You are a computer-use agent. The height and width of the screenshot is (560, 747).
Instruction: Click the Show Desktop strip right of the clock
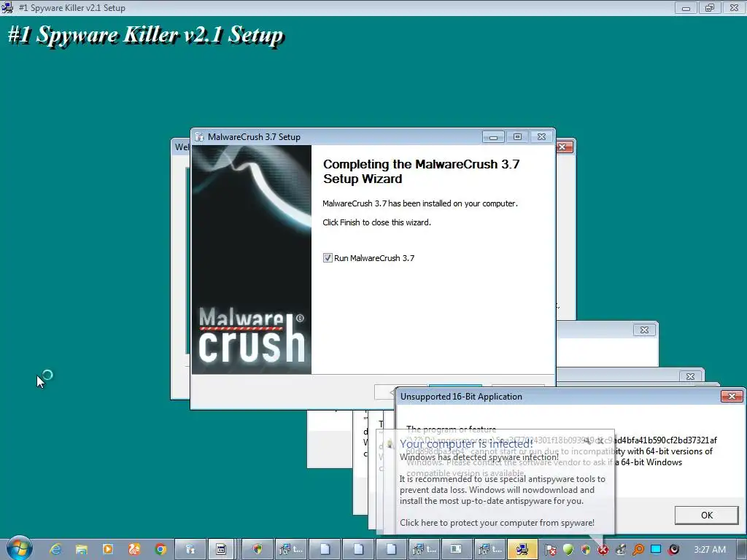742,550
